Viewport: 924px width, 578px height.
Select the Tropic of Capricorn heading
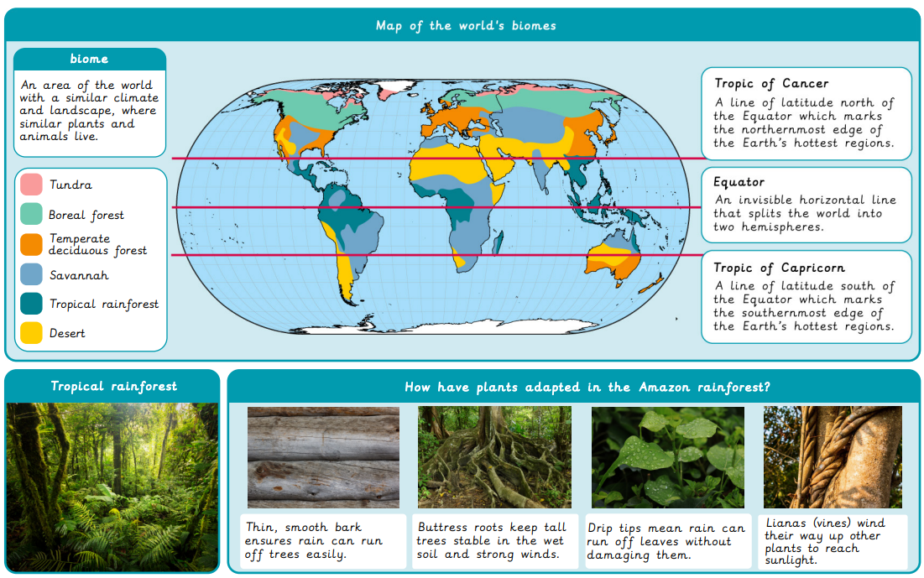tap(779, 268)
